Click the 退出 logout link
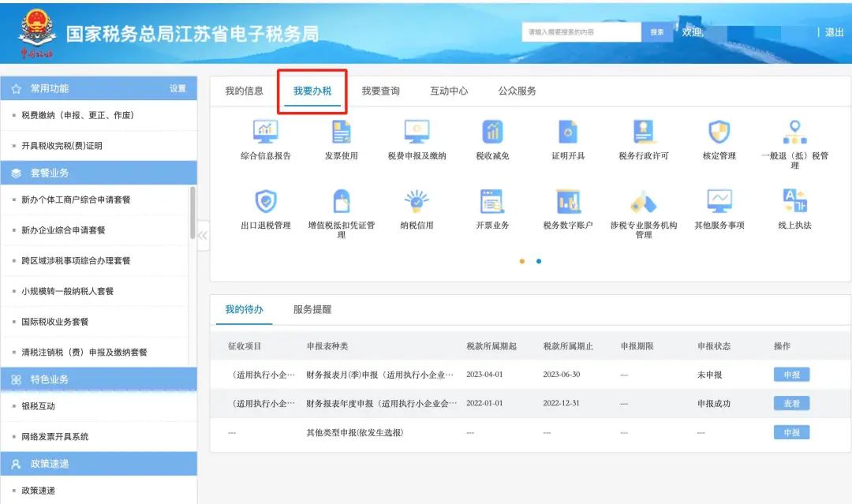The width and height of the screenshot is (852, 504). pos(834,32)
